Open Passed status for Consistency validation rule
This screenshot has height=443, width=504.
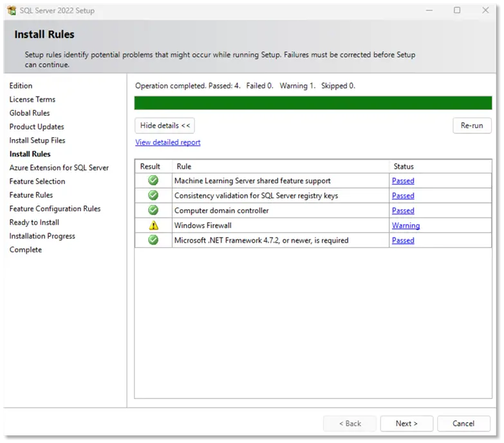pyautogui.click(x=403, y=196)
